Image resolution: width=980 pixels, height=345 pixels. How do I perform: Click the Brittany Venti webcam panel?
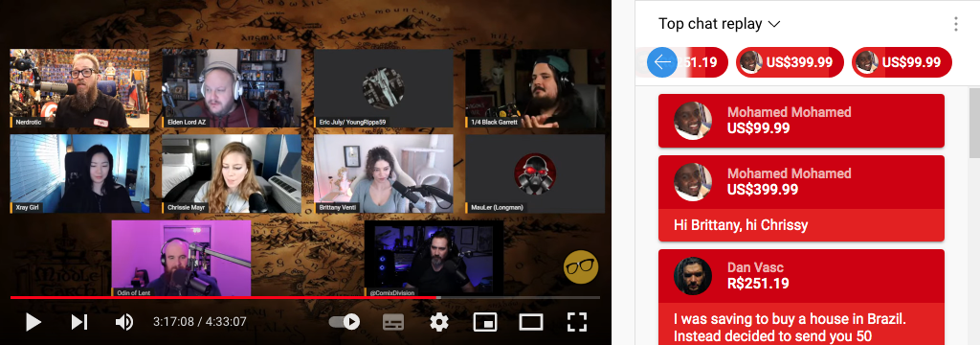[x=383, y=173]
